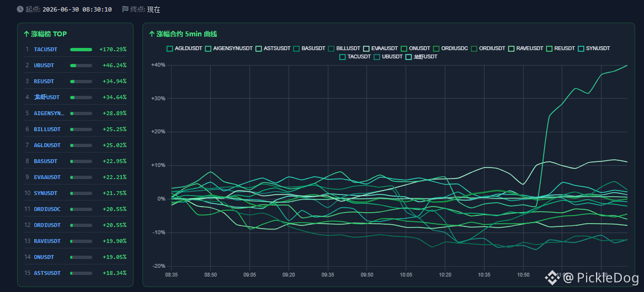Open 龙虾USDT in the gainers list
This screenshot has height=292, width=644.
47,97
